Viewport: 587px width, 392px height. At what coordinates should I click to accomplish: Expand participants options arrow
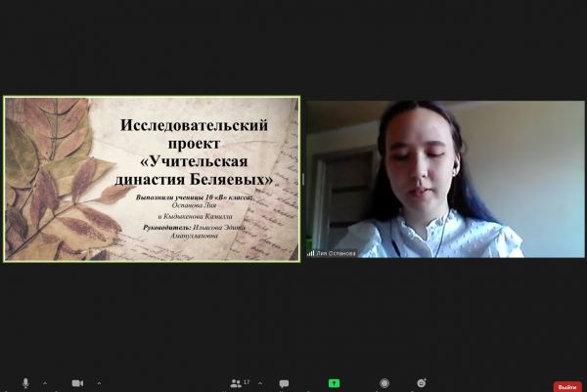259,382
